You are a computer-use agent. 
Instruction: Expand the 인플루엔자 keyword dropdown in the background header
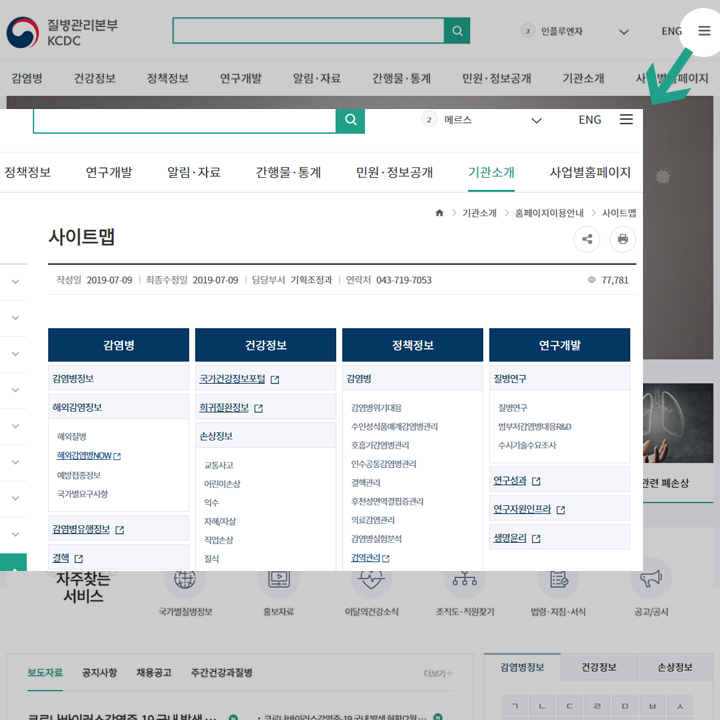624,32
